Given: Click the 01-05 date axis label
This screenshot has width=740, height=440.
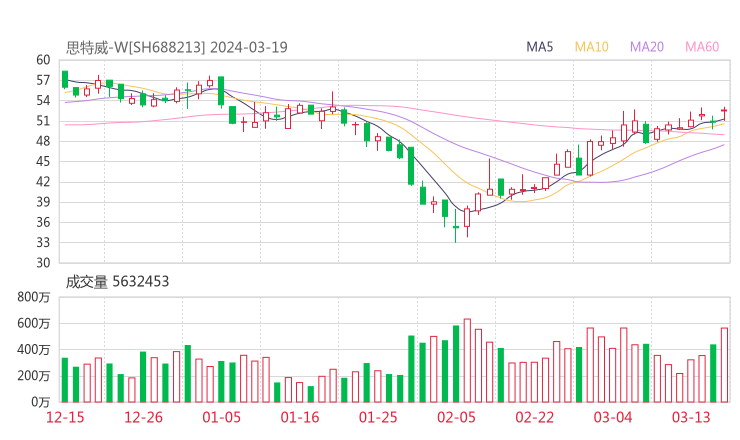Looking at the screenshot, I should click(x=221, y=417).
